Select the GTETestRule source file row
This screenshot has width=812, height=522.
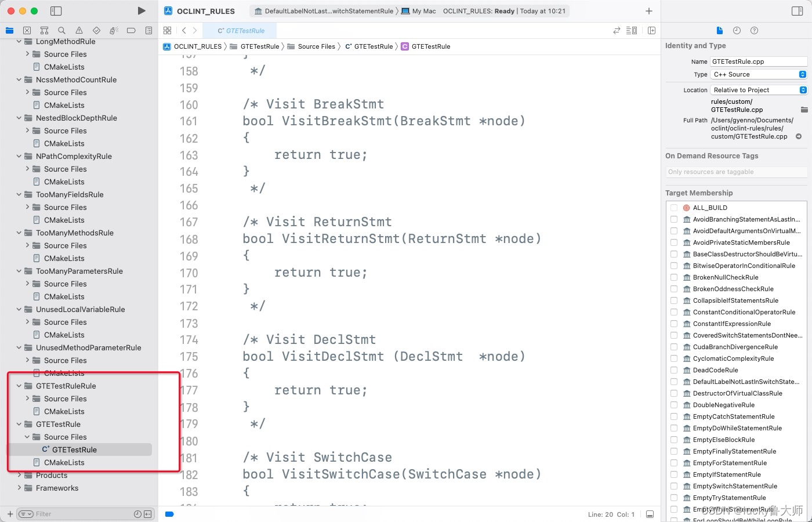click(79, 449)
